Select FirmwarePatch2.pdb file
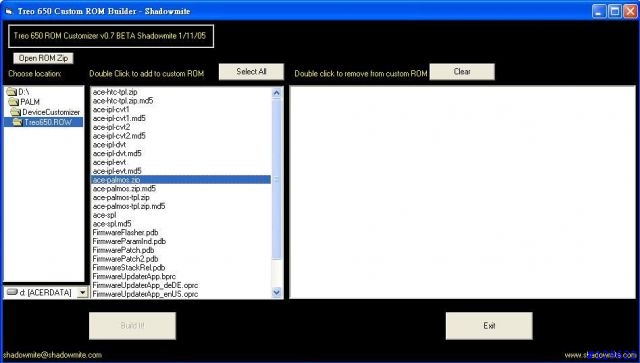640x363 pixels. click(125, 258)
